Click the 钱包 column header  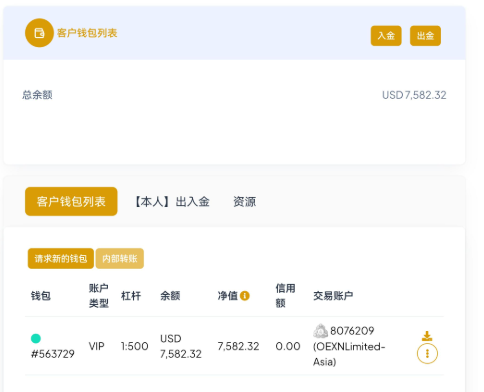tap(41, 296)
